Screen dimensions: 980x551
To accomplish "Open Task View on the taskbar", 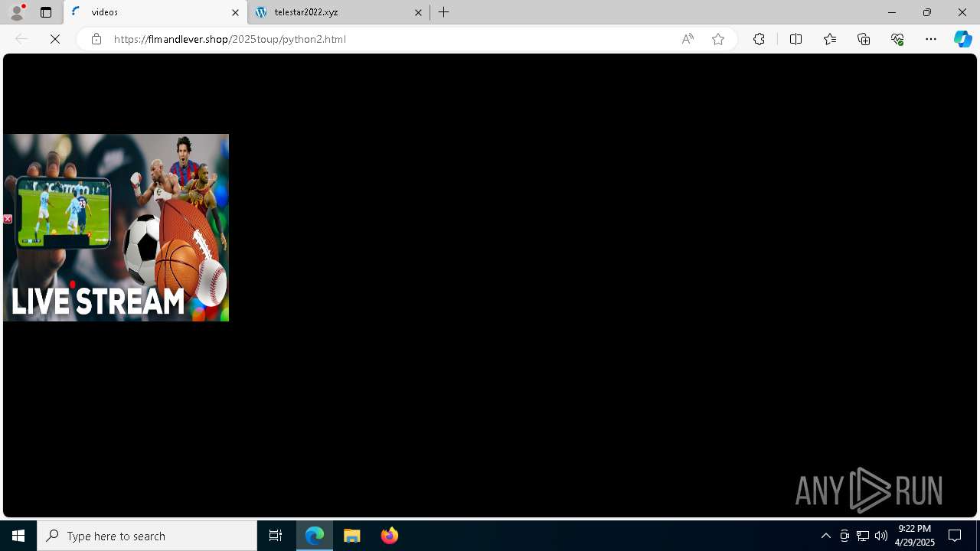I will 276,536.
